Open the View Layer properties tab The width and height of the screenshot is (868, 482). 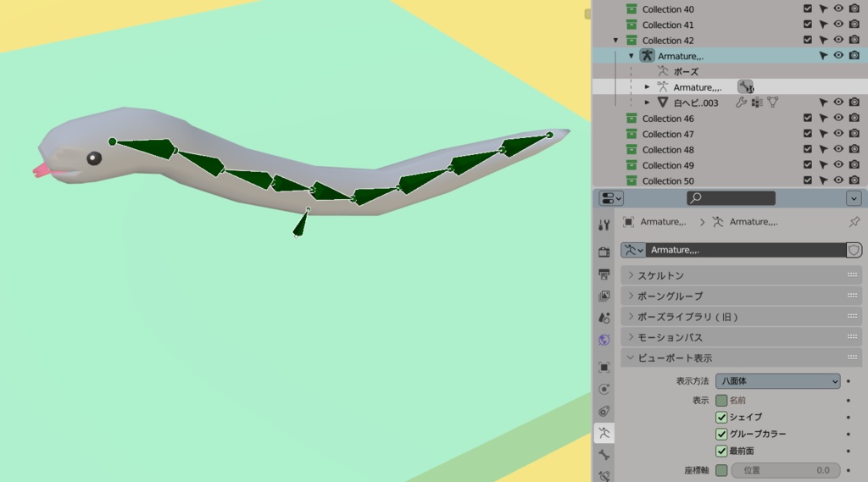pyautogui.click(x=604, y=296)
